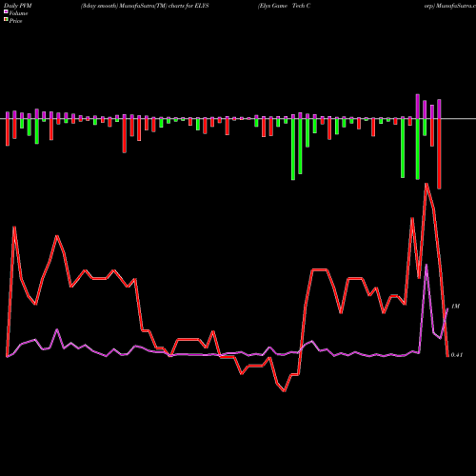Select the 'Volume' legend label
476x476 pixels.
[x=18, y=13]
